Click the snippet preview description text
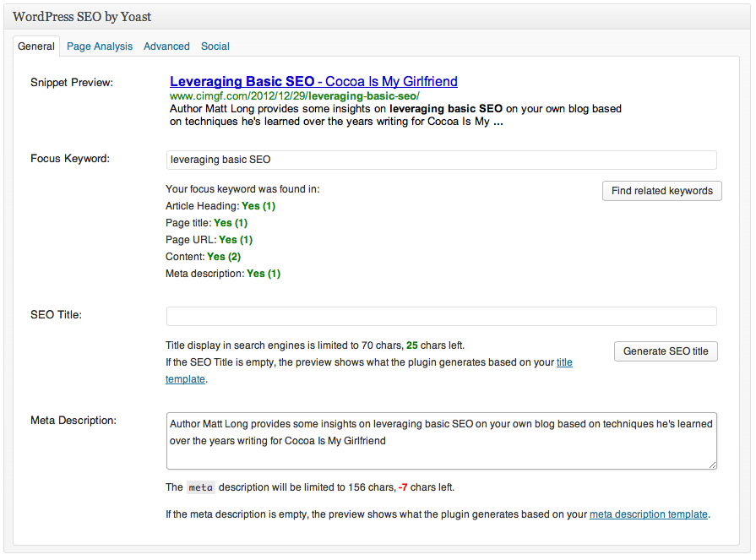 pyautogui.click(x=395, y=115)
